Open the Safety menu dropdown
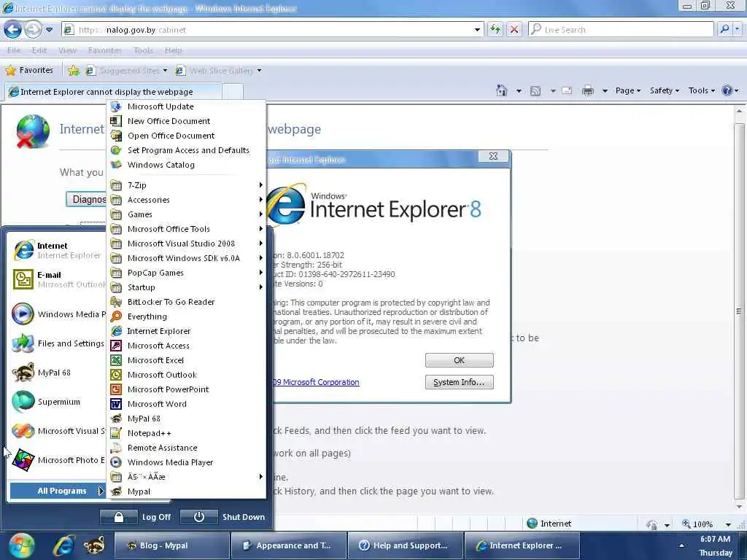747x560 pixels. (664, 90)
